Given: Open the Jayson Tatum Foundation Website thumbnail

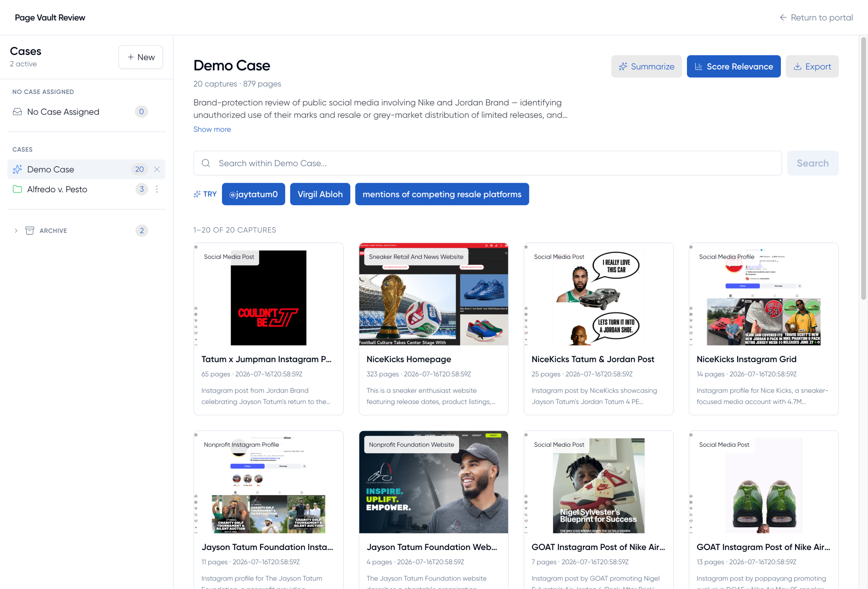Looking at the screenshot, I should click(434, 482).
